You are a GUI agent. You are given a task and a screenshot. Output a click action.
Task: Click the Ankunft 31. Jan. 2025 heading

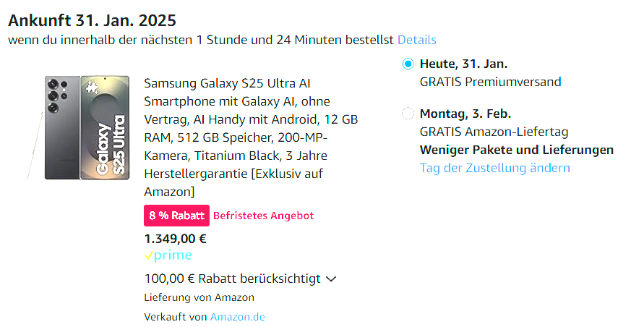pyautogui.click(x=92, y=20)
